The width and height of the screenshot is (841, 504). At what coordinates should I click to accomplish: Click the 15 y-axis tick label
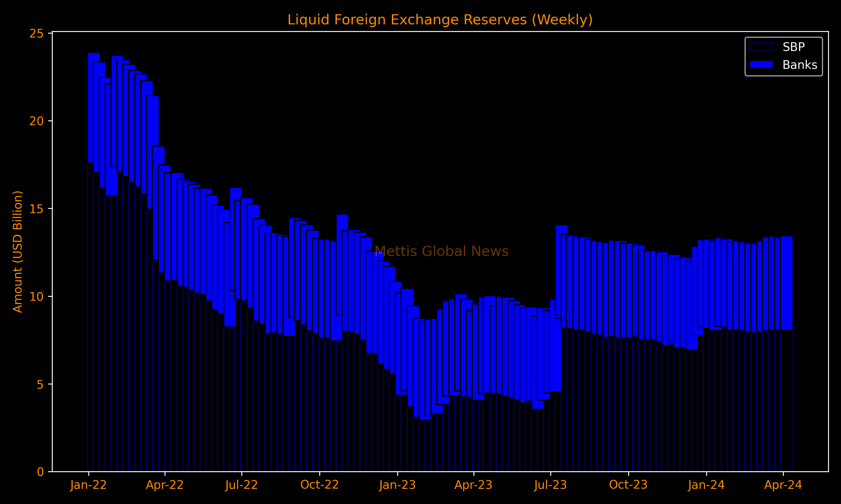[36, 209]
